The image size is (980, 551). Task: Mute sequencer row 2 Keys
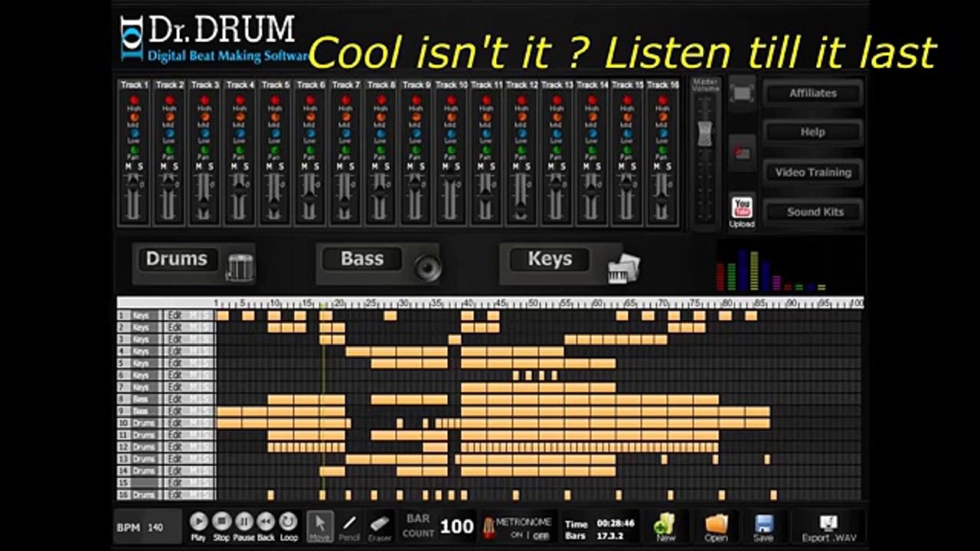click(x=194, y=327)
